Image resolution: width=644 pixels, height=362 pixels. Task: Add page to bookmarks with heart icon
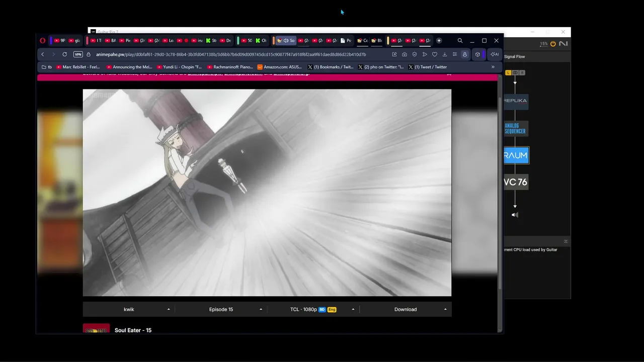tap(435, 54)
